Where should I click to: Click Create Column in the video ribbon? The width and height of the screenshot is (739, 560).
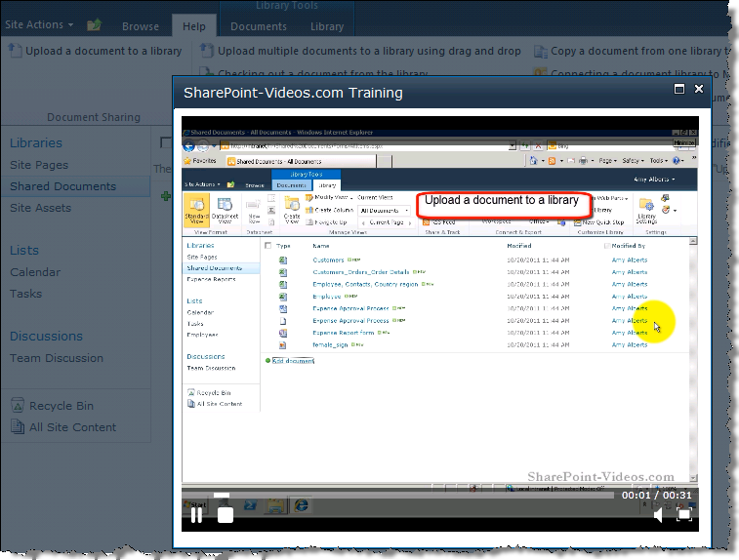pos(329,210)
